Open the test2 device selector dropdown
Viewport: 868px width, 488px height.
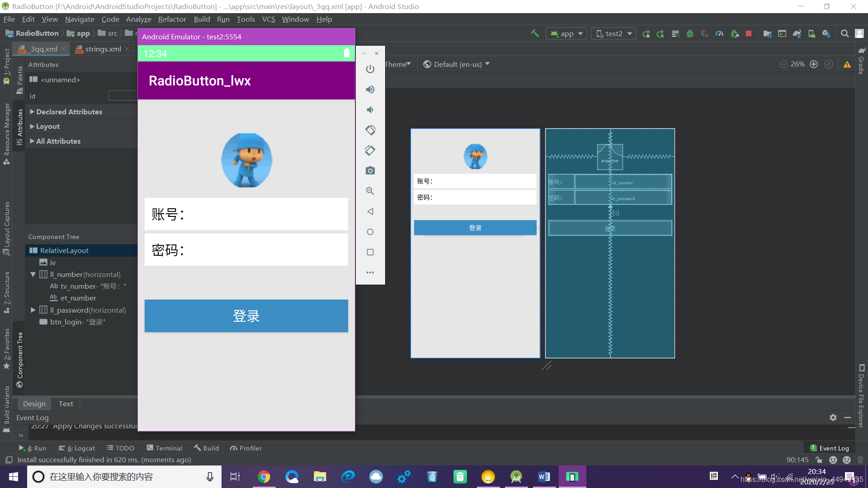pyautogui.click(x=613, y=33)
